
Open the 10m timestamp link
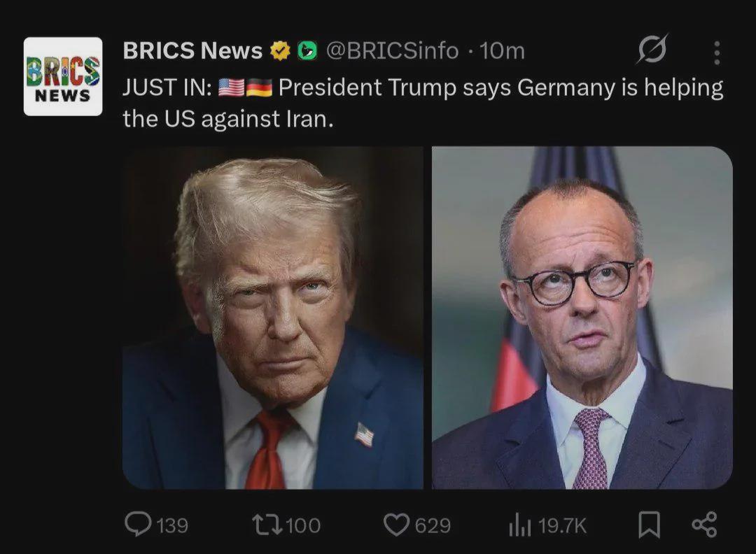[x=502, y=51]
